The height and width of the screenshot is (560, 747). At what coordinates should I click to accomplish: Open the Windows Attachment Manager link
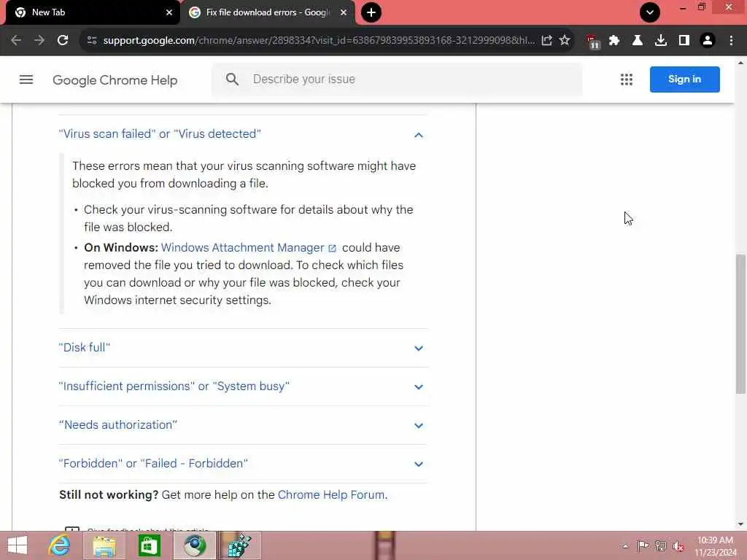pyautogui.click(x=248, y=248)
